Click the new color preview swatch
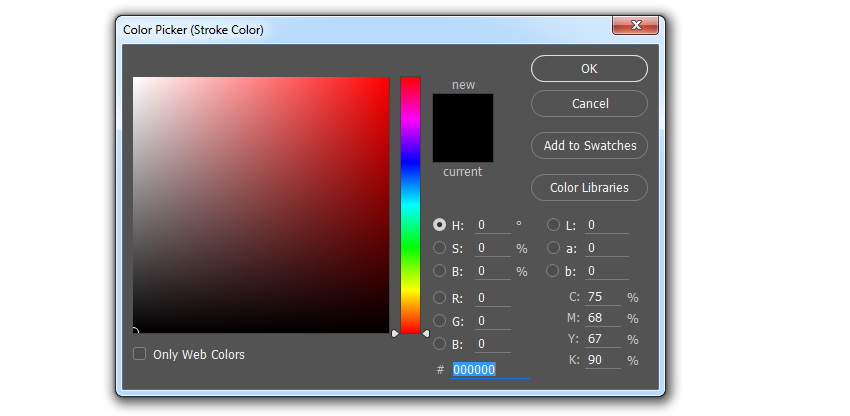Image resolution: width=850 pixels, height=416 pixels. click(463, 111)
